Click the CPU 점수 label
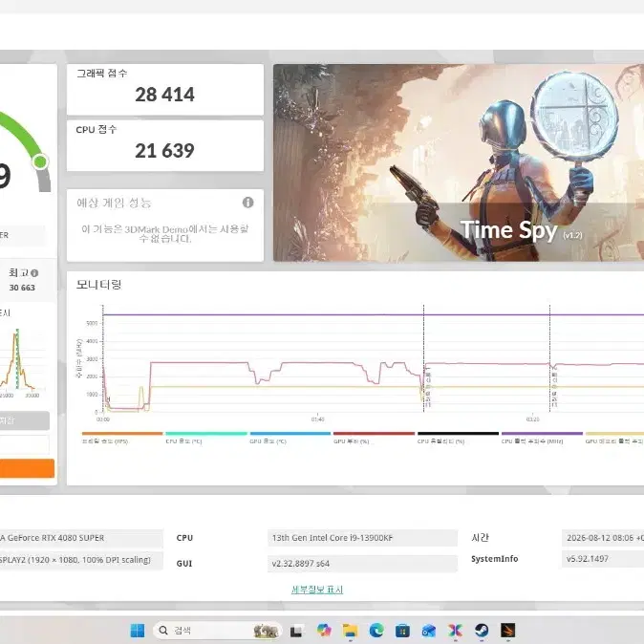 click(97, 129)
